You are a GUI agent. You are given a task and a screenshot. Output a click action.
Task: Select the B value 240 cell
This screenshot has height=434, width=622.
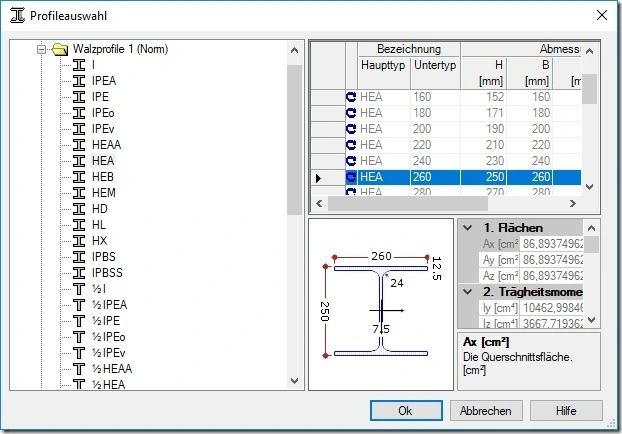click(530, 161)
